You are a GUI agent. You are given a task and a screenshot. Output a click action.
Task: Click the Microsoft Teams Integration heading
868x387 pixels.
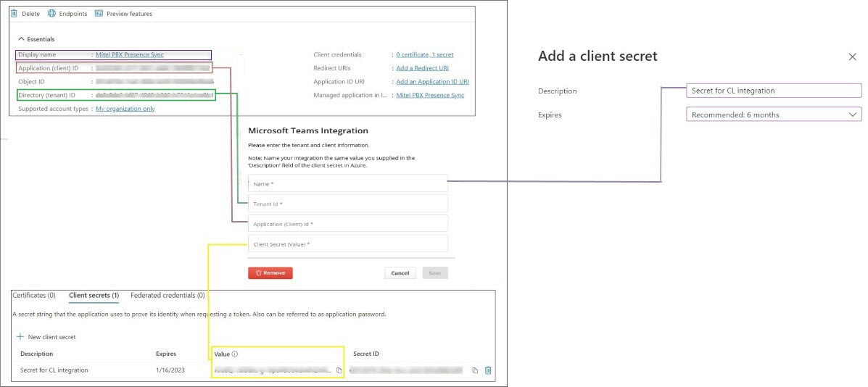pos(307,131)
